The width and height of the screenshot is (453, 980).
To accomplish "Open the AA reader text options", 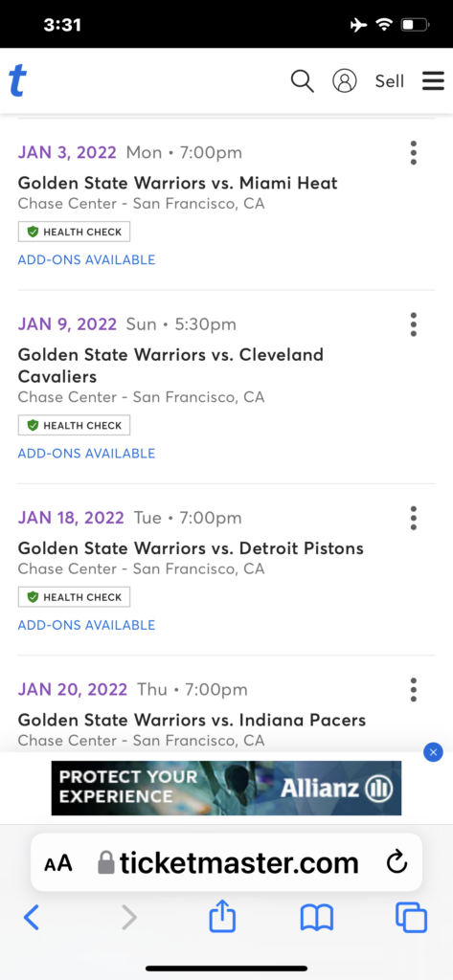I will click(x=58, y=864).
